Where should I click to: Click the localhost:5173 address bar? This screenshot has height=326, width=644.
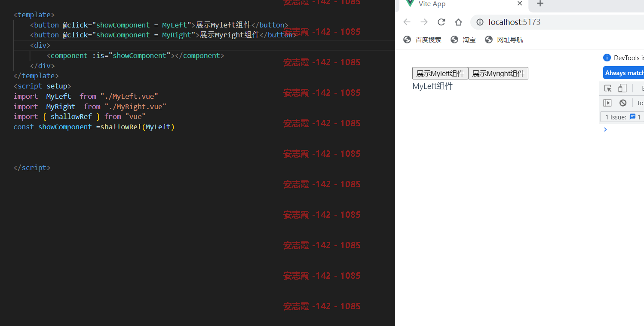pyautogui.click(x=557, y=22)
